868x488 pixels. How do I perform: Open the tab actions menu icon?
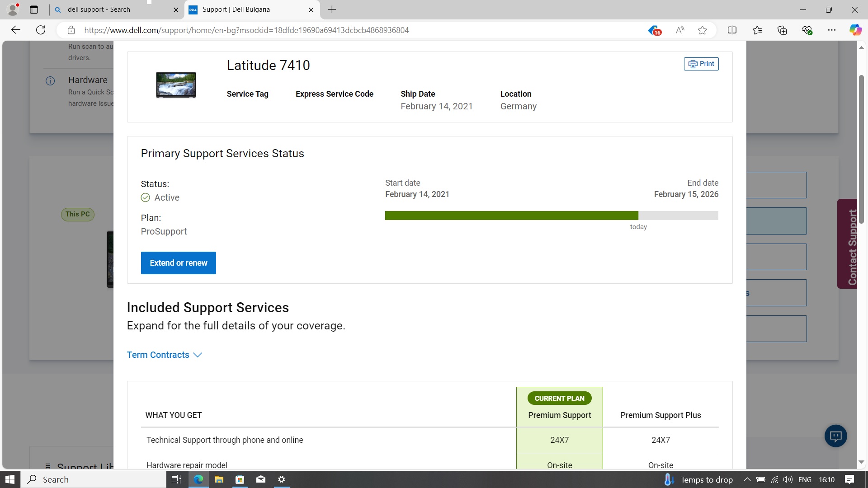(34, 9)
